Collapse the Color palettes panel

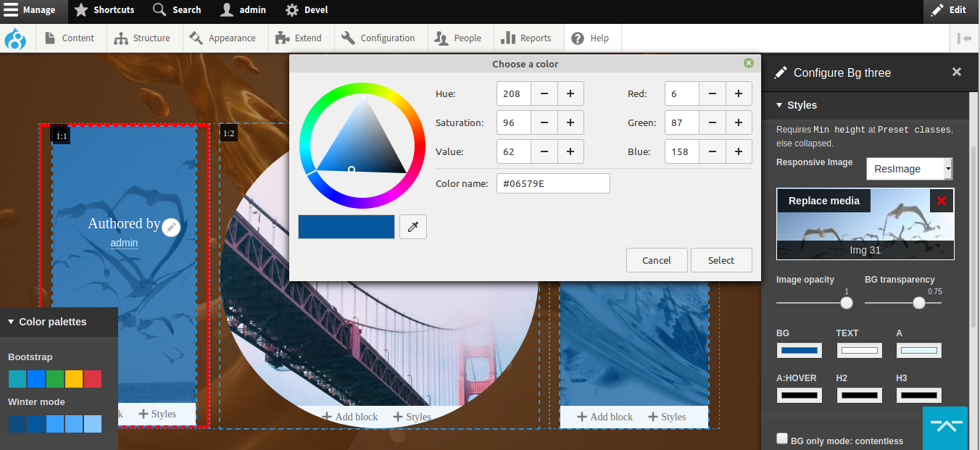[46, 322]
